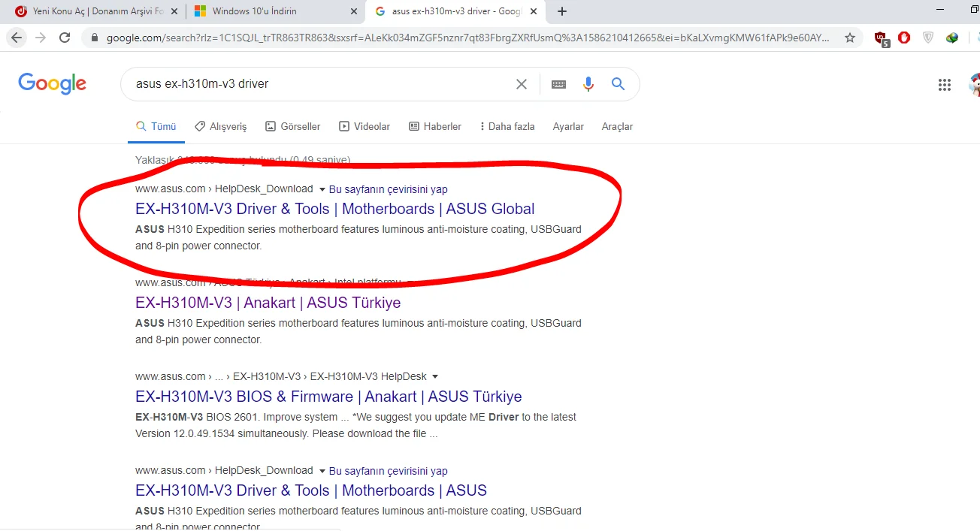Open the arrow beside first HelpDesk_Download result

pos(322,189)
